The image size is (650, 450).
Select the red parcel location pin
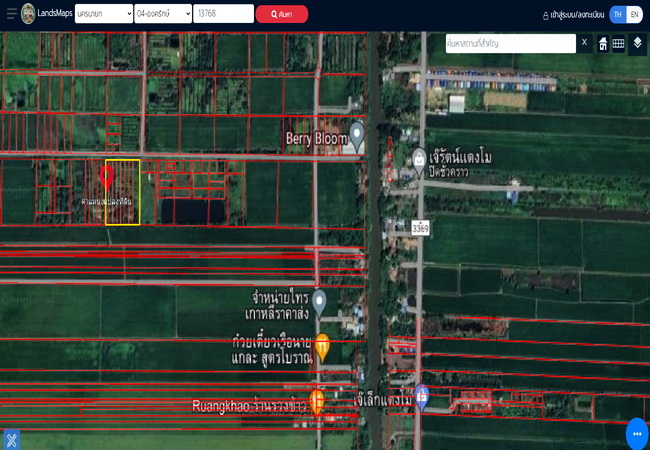click(x=107, y=178)
